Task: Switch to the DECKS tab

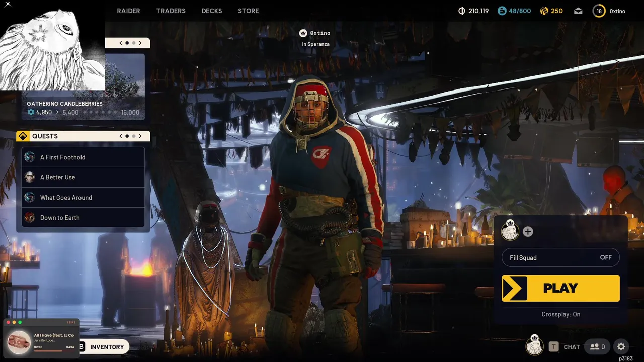Action: coord(211,11)
